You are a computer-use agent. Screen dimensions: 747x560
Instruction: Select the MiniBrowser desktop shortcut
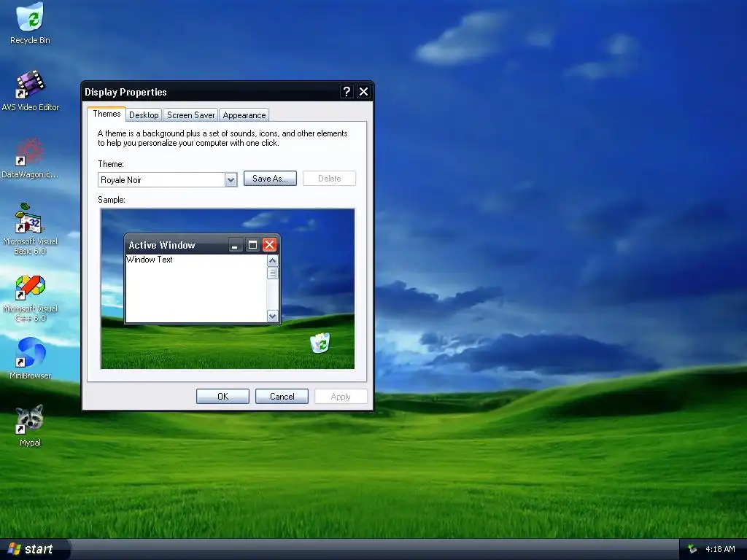30,358
